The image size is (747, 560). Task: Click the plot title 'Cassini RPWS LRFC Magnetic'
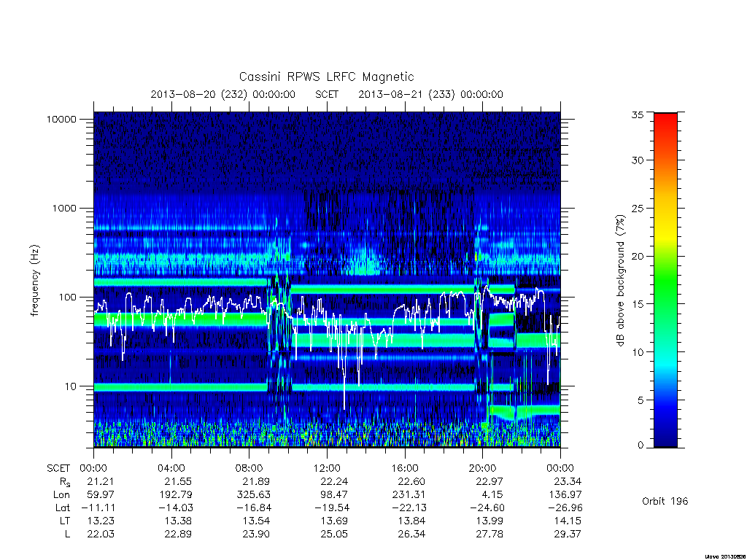326,77
